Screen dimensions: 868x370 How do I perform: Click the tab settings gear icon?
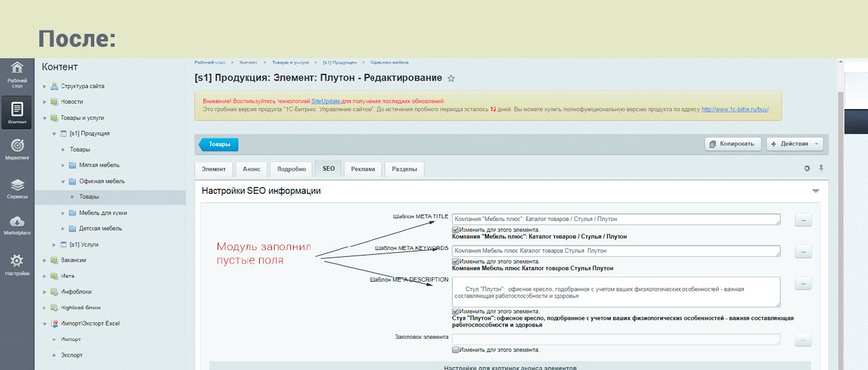pos(807,169)
